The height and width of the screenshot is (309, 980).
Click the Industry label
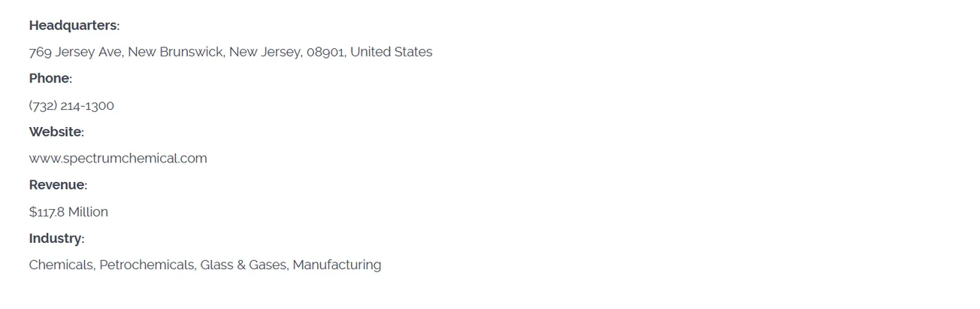[x=56, y=238]
